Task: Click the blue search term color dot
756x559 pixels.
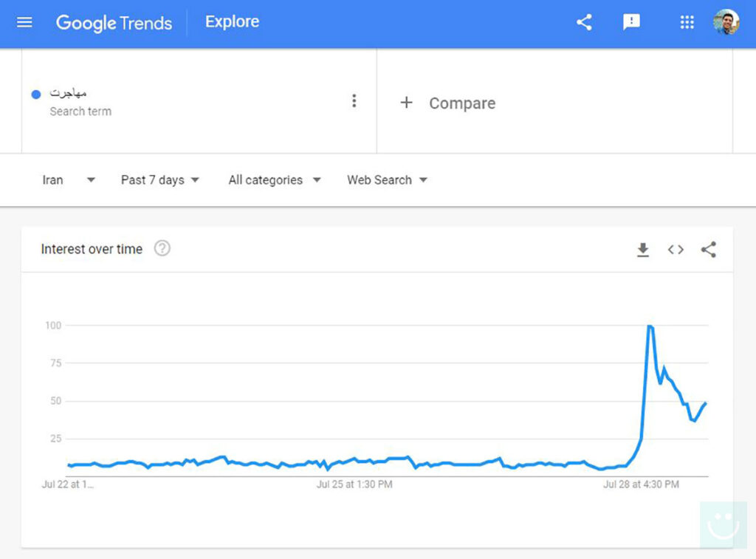Action: (x=35, y=94)
